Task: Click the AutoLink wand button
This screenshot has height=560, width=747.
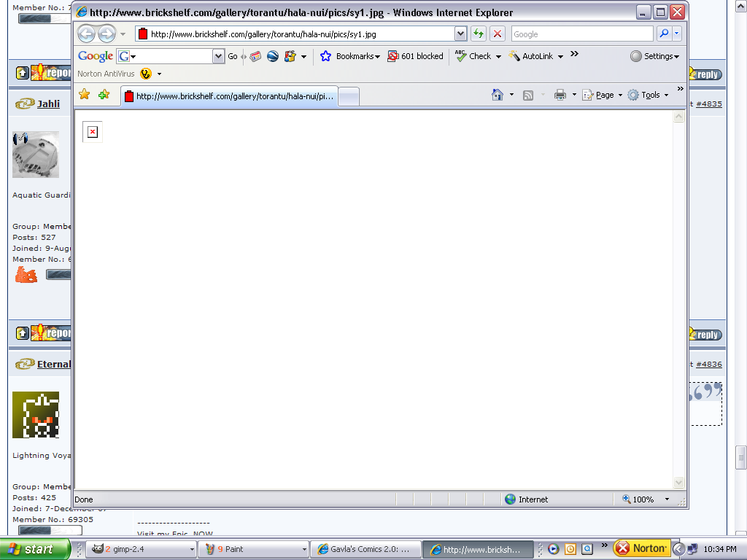Action: pyautogui.click(x=531, y=56)
